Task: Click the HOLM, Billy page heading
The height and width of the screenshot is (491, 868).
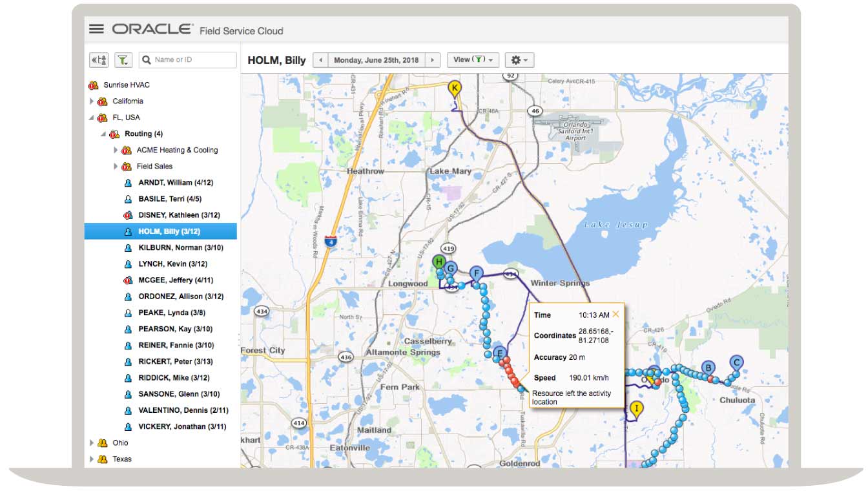Action: click(x=276, y=61)
